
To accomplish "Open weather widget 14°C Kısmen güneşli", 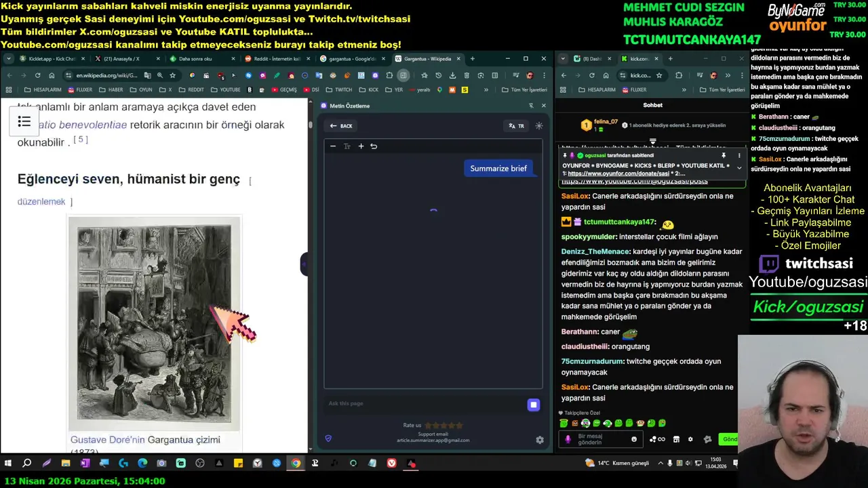I will (618, 463).
